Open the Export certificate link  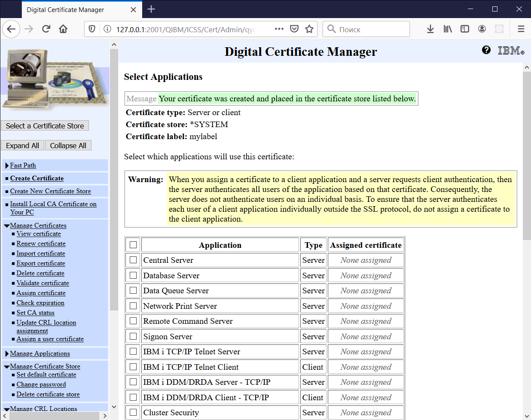[41, 263]
